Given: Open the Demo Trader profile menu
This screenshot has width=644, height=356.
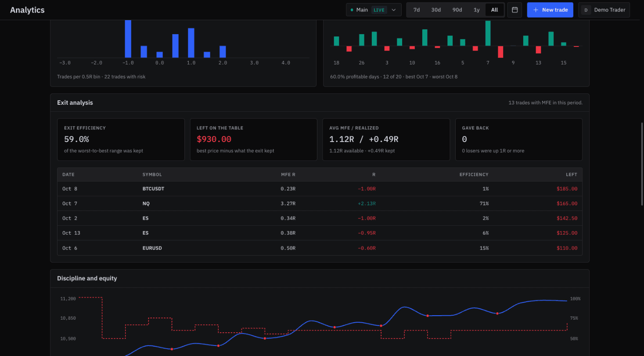Looking at the screenshot, I should (604, 10).
